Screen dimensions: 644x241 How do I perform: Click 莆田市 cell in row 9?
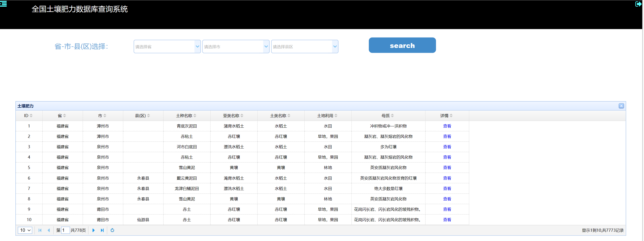point(103,209)
